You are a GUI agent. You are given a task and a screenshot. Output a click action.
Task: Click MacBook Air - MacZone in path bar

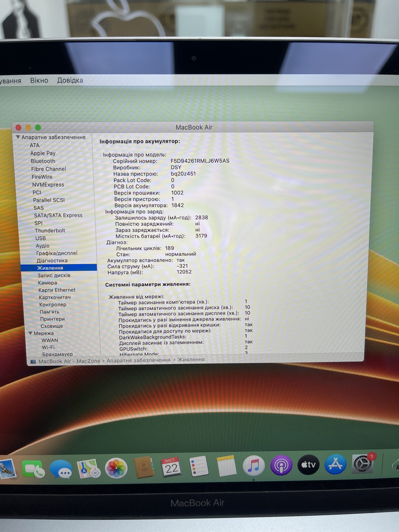[x=69, y=361]
